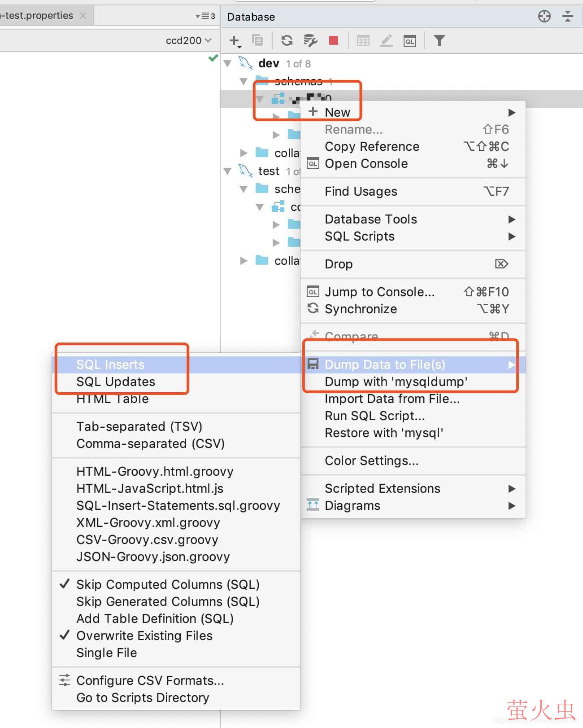Select Find Usages from the context menu
Screen dimensions: 583x728
[x=413, y=191]
